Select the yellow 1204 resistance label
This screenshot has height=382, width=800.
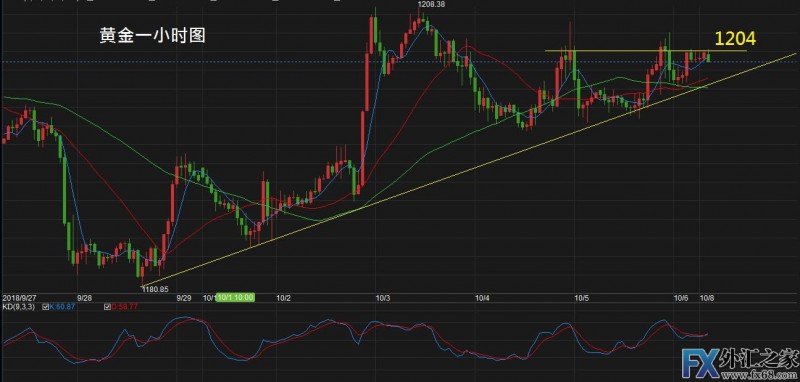(735, 38)
